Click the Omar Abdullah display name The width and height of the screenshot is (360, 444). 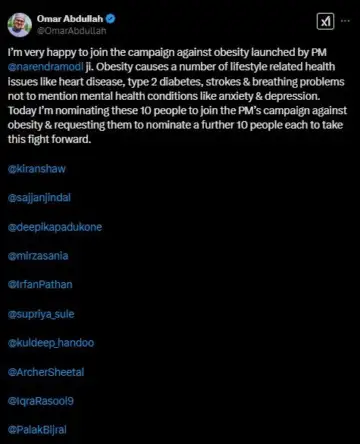[x=70, y=19]
